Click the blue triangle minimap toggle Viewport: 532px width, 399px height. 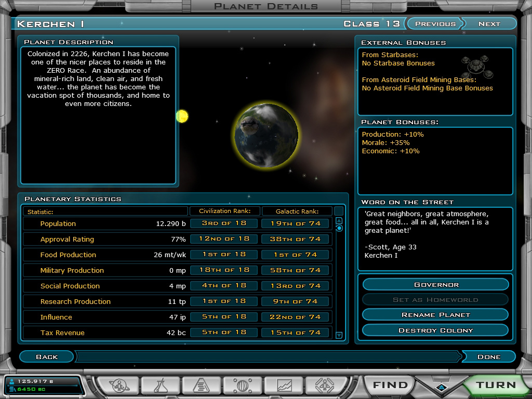pyautogui.click(x=441, y=387)
